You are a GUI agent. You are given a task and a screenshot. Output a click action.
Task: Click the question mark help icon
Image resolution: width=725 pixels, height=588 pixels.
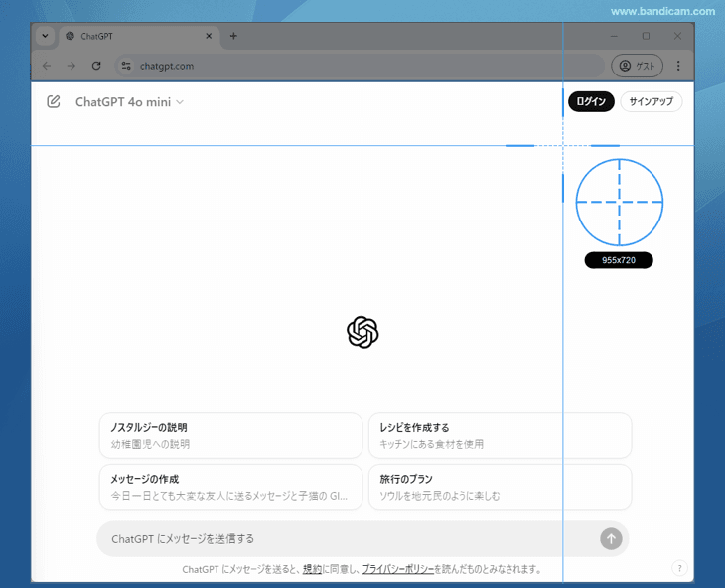(x=679, y=568)
